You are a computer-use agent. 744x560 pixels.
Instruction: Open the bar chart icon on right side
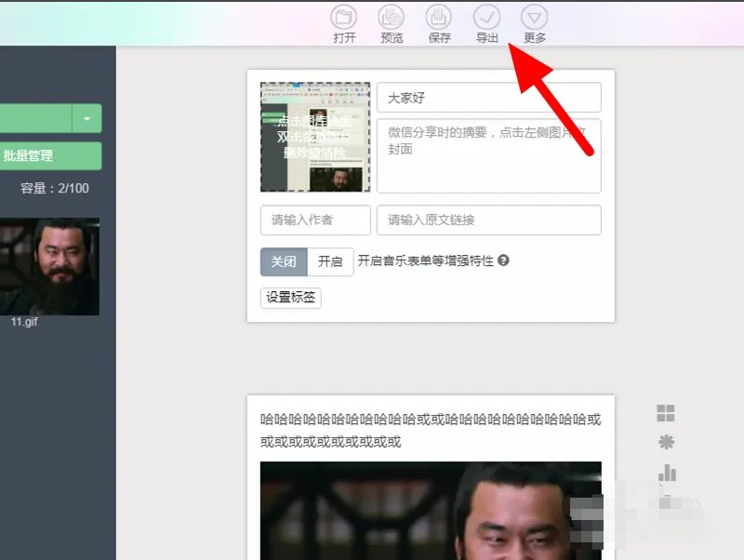click(667, 473)
